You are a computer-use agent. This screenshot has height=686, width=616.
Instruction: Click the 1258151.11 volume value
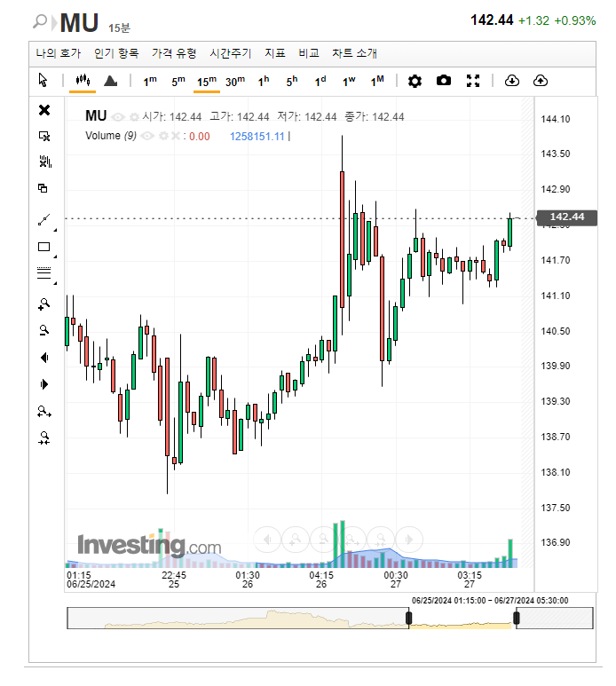click(x=257, y=137)
